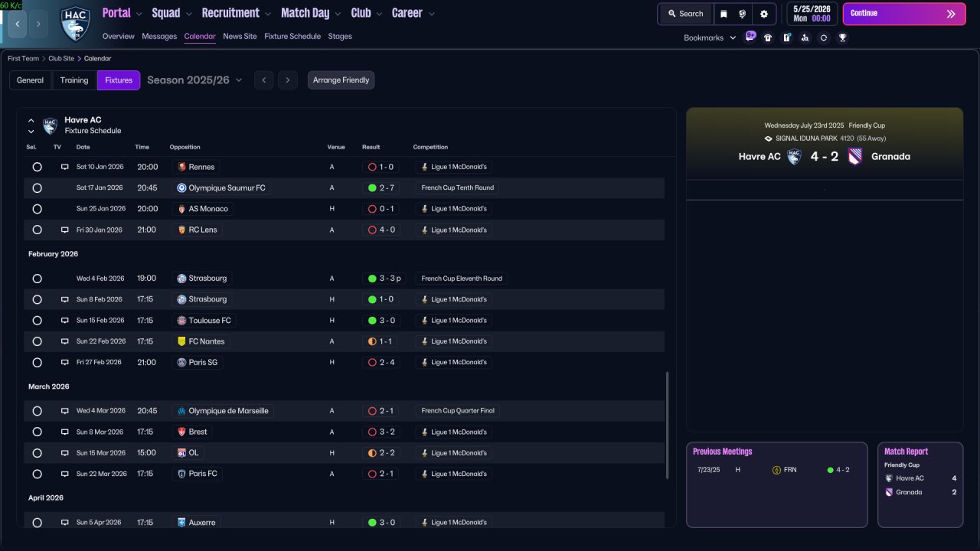Click the Continue button
Image resolution: width=980 pixels, height=551 pixels.
904,14
